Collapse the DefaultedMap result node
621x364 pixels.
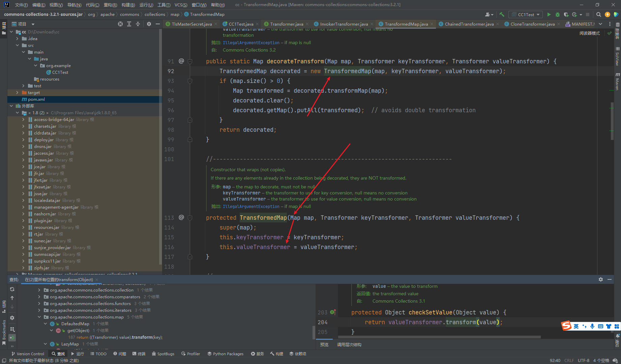pos(45,324)
